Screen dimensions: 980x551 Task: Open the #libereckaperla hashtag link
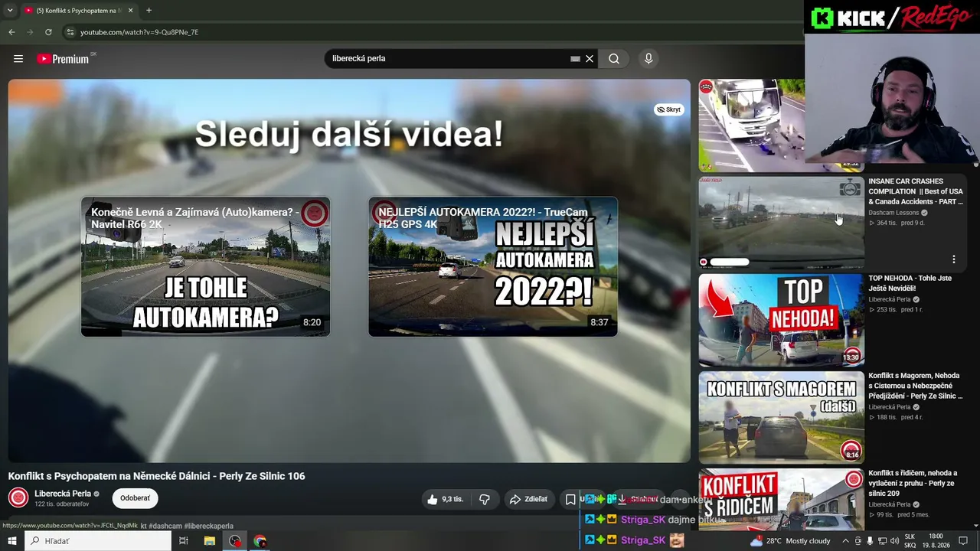tap(209, 526)
